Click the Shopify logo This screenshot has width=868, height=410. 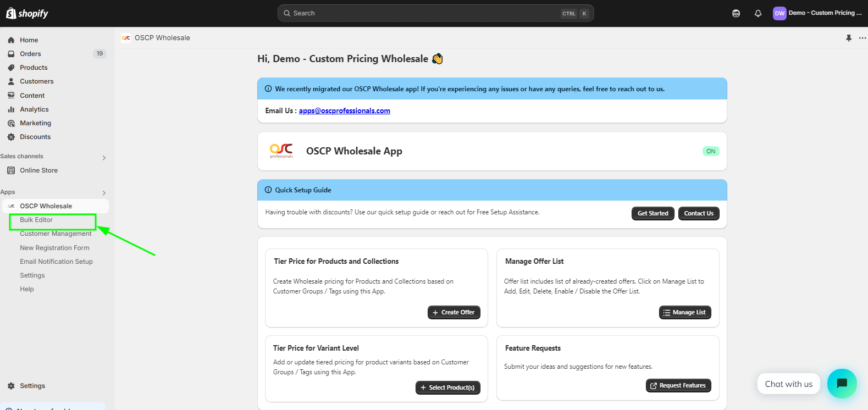coord(27,13)
